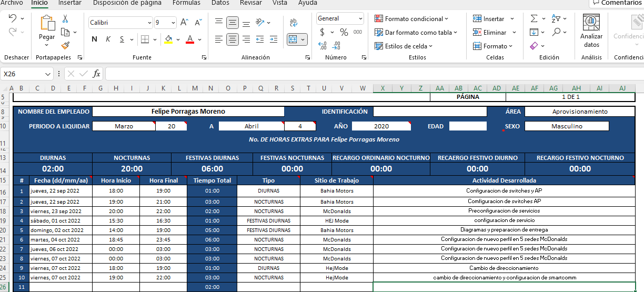This screenshot has height=292, width=644.
Task: Click the Increase font size icon
Action: [x=184, y=22]
